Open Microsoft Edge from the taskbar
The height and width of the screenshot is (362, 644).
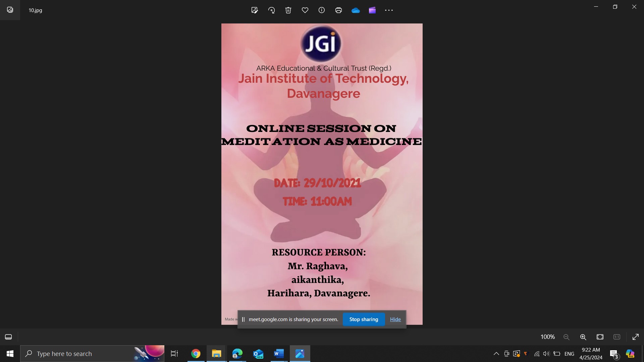237,354
